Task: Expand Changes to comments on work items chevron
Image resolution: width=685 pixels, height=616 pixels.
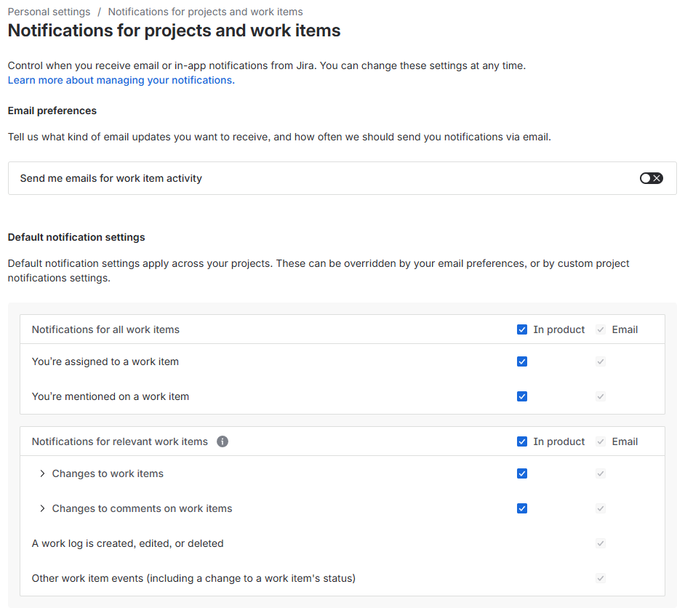Action: tap(42, 508)
